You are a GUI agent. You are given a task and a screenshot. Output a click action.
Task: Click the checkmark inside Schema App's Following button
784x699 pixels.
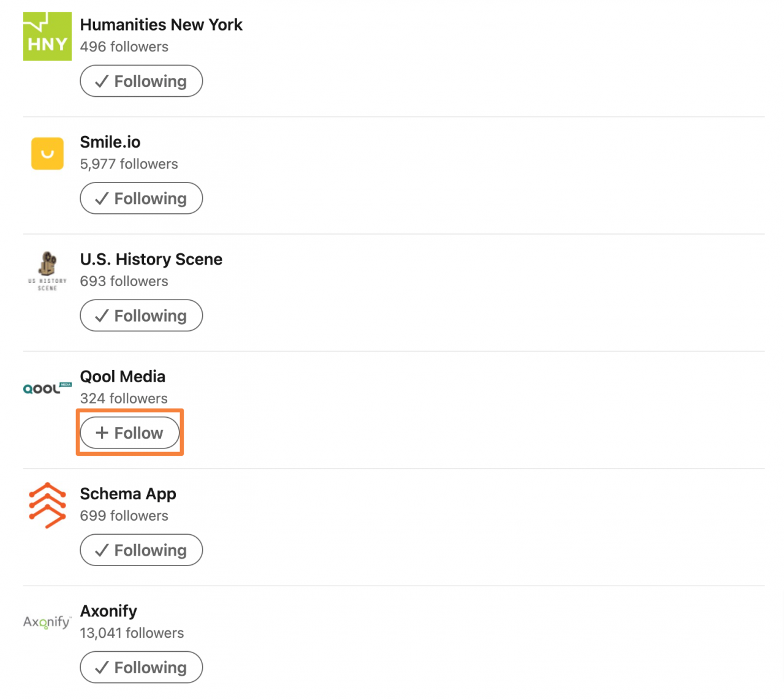coord(102,550)
